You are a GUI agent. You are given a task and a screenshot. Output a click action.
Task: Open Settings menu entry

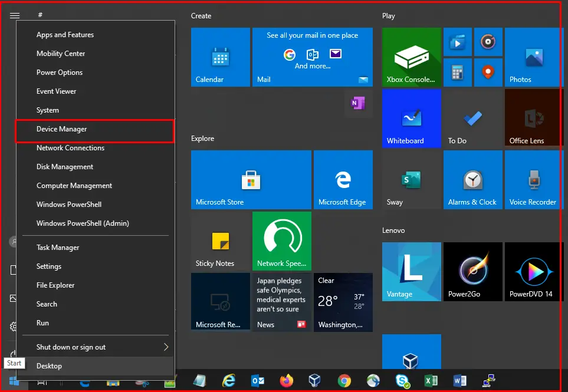(x=96, y=266)
